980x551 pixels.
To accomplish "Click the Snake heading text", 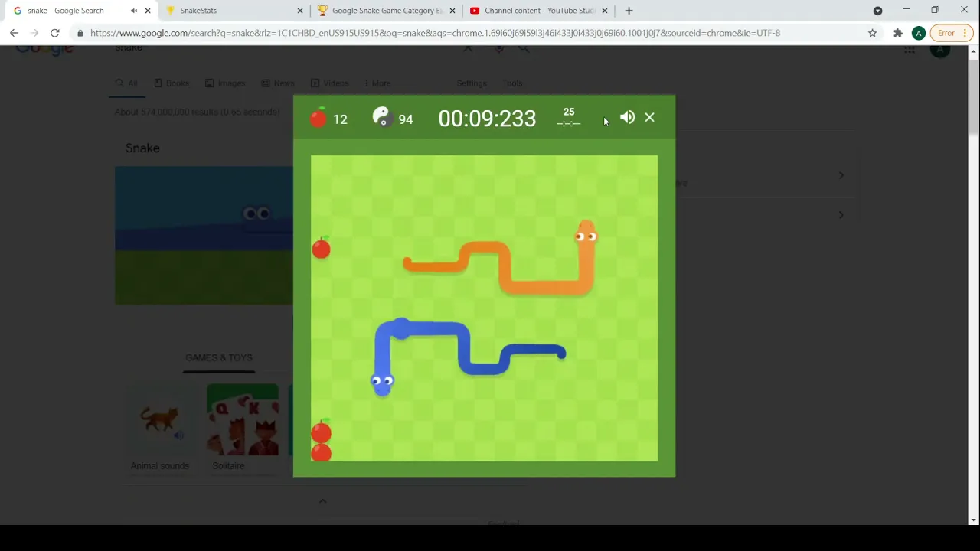I will [x=142, y=148].
